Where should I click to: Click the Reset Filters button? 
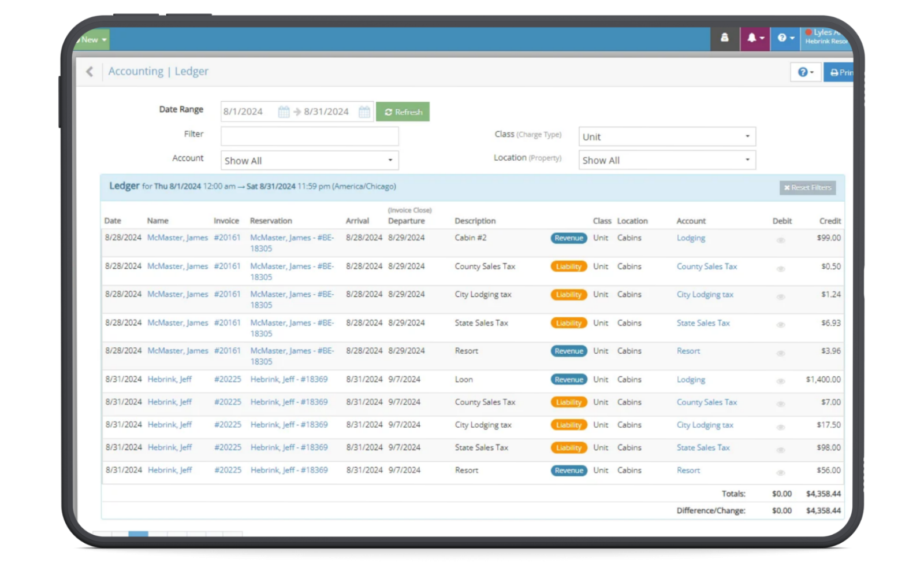(x=807, y=187)
